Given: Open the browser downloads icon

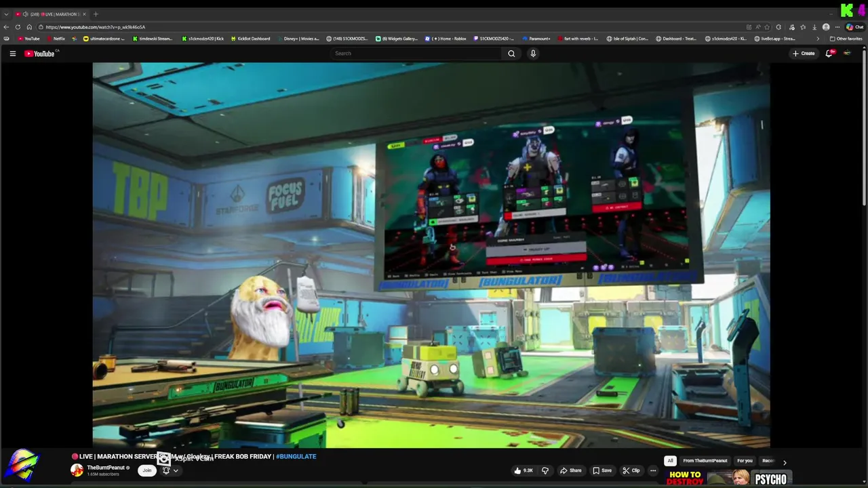Looking at the screenshot, I should click(814, 27).
